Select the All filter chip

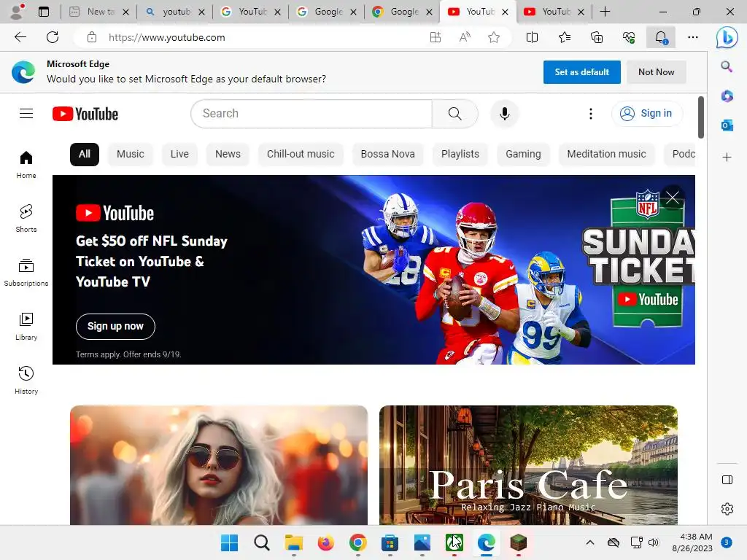[85, 155]
